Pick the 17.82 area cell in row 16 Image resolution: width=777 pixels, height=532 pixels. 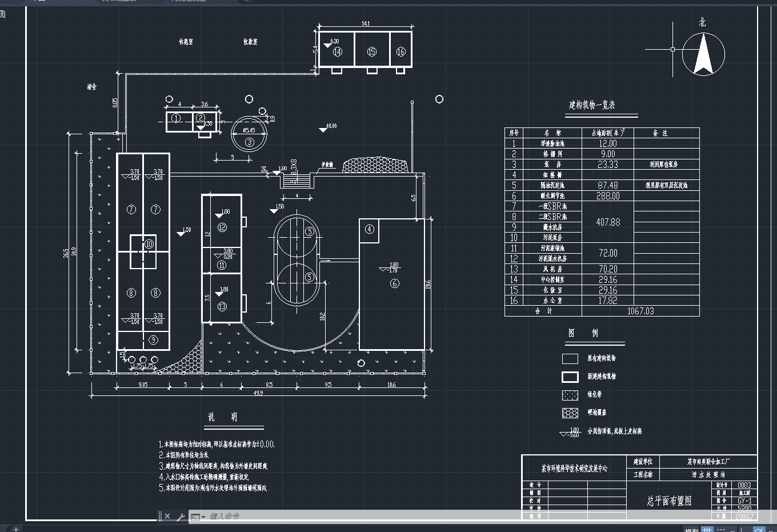coord(608,300)
